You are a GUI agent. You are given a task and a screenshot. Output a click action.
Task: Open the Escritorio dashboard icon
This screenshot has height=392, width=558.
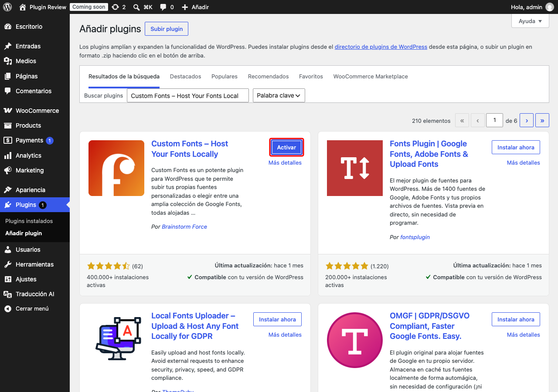[8, 27]
